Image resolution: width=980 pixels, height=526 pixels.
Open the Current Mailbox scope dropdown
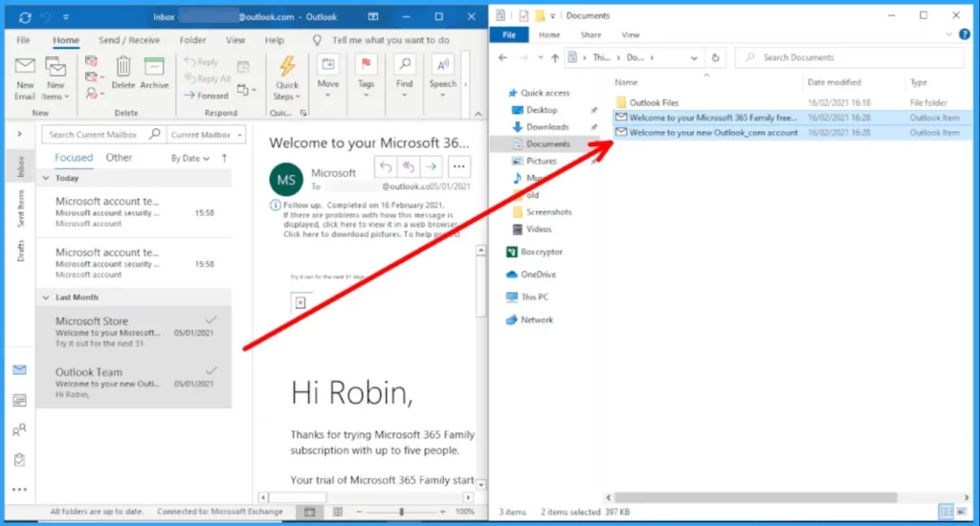tap(206, 134)
